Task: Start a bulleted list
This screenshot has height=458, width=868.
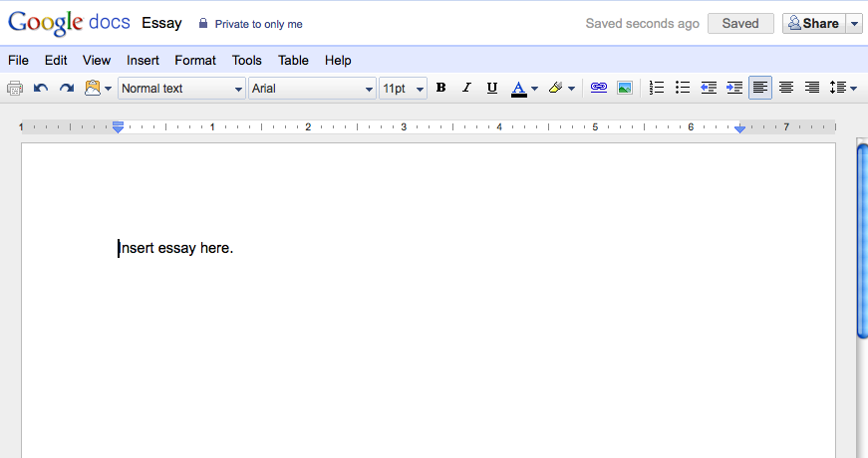Action: pos(683,89)
